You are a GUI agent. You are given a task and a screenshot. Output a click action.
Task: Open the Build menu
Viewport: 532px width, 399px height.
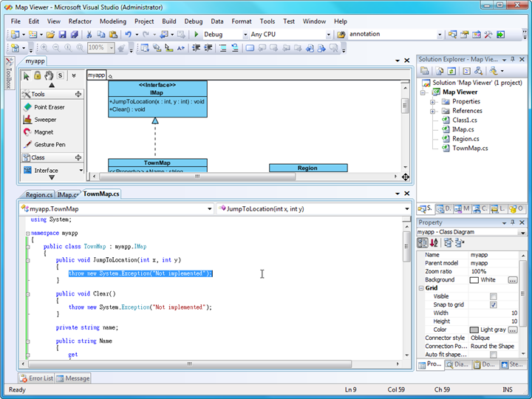pos(169,21)
